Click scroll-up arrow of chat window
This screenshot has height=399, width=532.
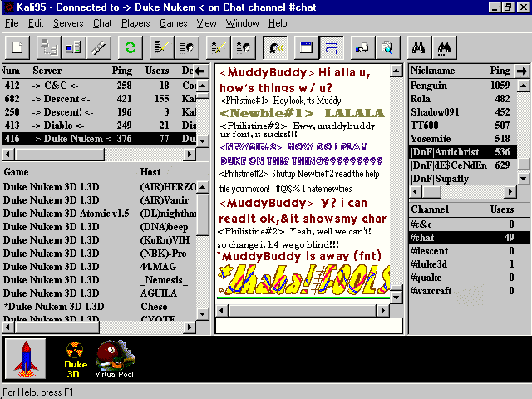tap(396, 71)
